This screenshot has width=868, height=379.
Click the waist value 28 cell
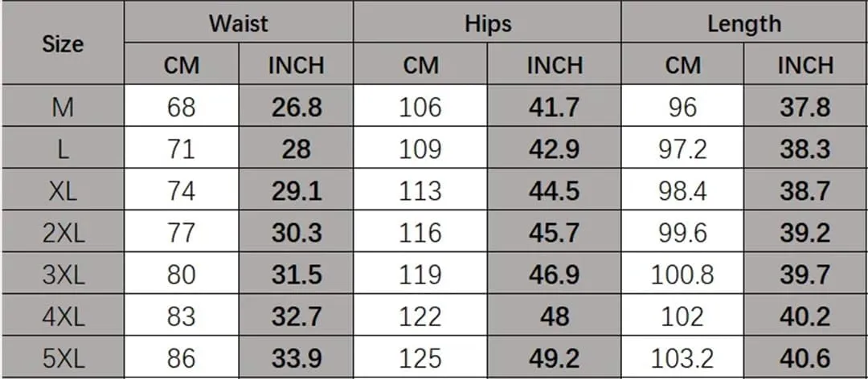[296, 148]
